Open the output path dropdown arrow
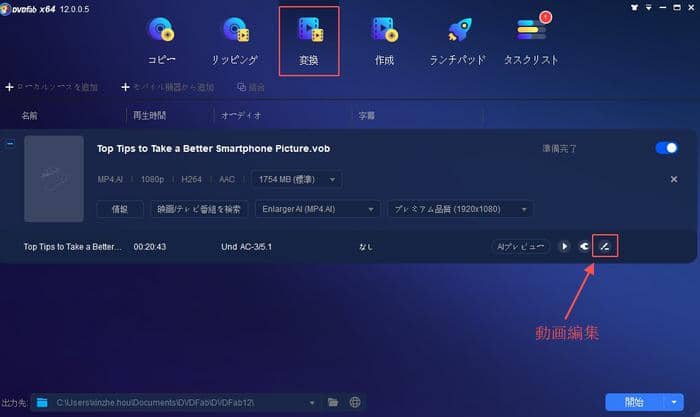 (x=312, y=403)
